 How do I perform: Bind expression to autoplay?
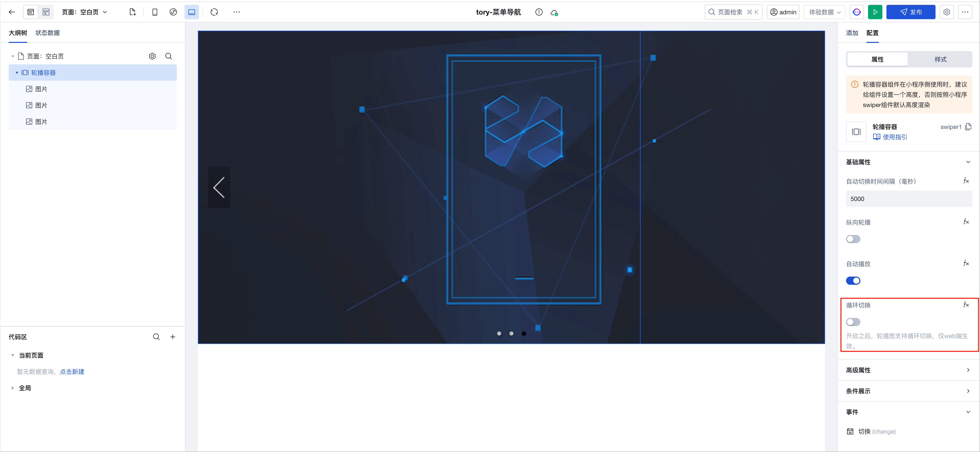click(x=966, y=263)
